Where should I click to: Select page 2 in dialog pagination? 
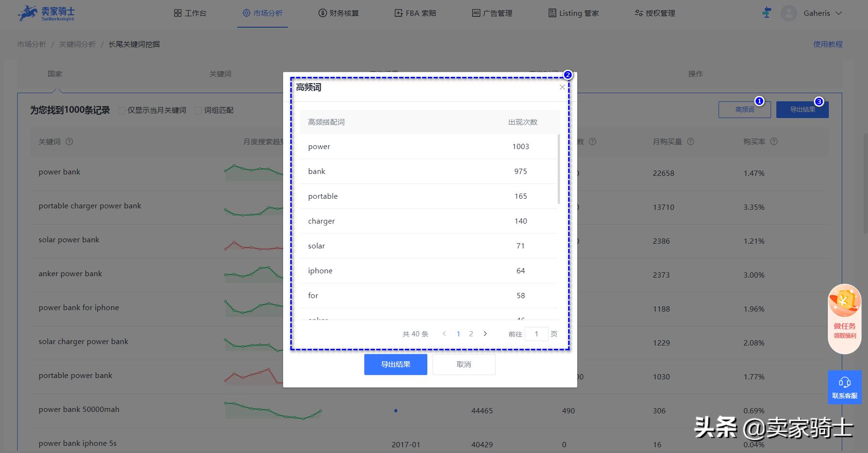[471, 334]
